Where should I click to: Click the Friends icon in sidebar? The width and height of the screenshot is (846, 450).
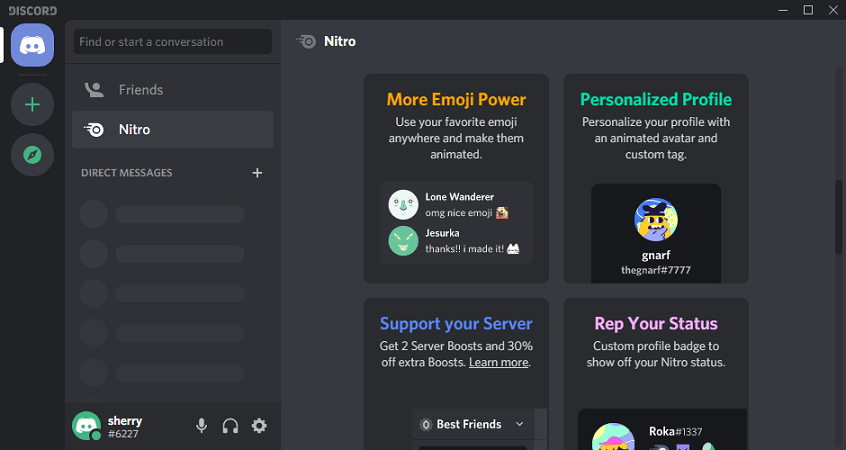pyautogui.click(x=94, y=90)
